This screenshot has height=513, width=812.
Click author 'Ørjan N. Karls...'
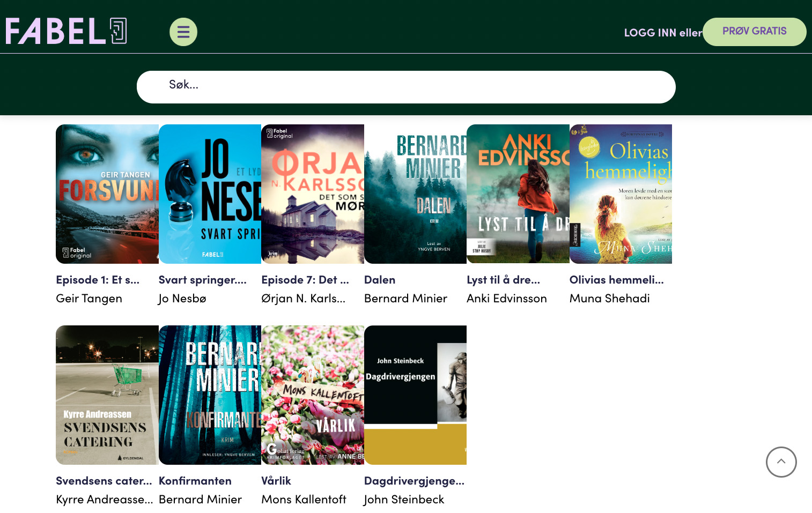tap(304, 299)
